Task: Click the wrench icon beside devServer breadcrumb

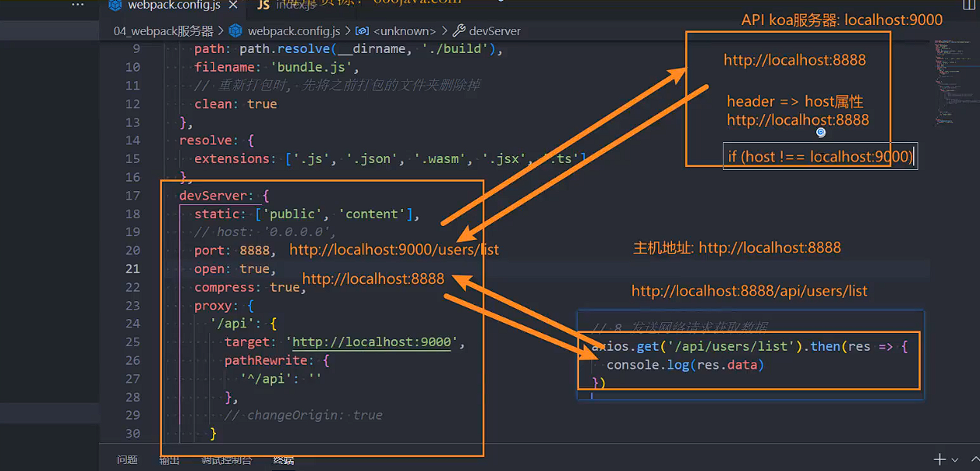Action: [459, 31]
